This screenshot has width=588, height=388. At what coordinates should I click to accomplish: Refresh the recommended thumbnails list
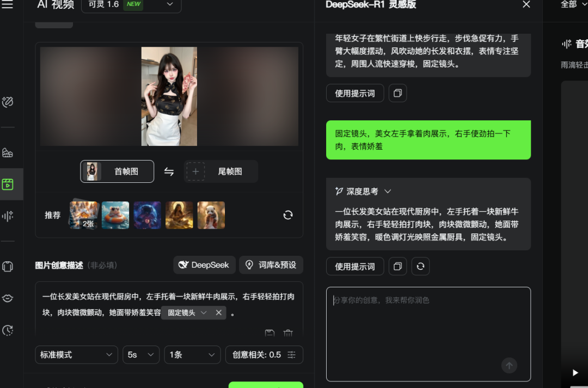click(288, 215)
